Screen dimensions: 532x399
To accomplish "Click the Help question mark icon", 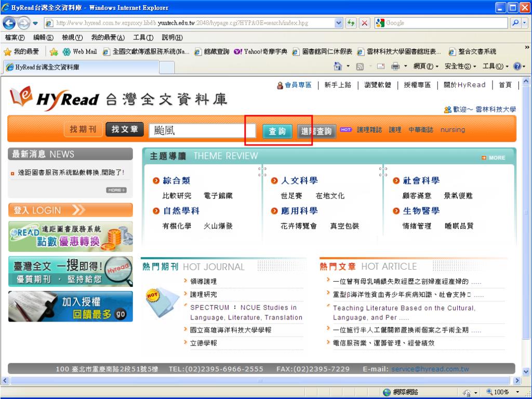I will tap(517, 66).
